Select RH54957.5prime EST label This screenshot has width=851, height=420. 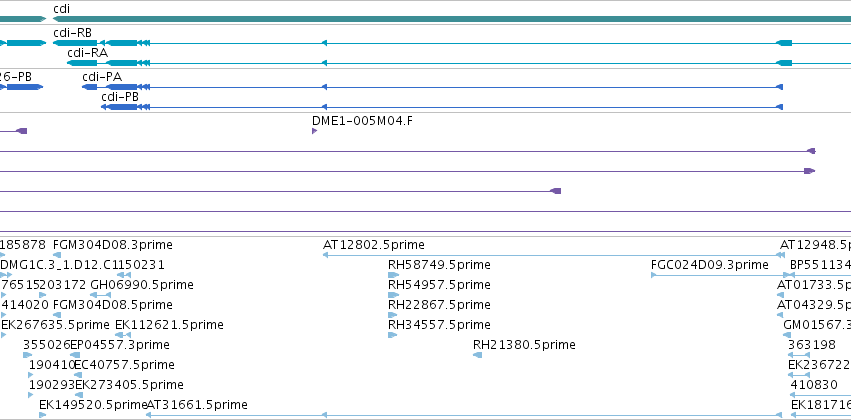click(x=439, y=285)
